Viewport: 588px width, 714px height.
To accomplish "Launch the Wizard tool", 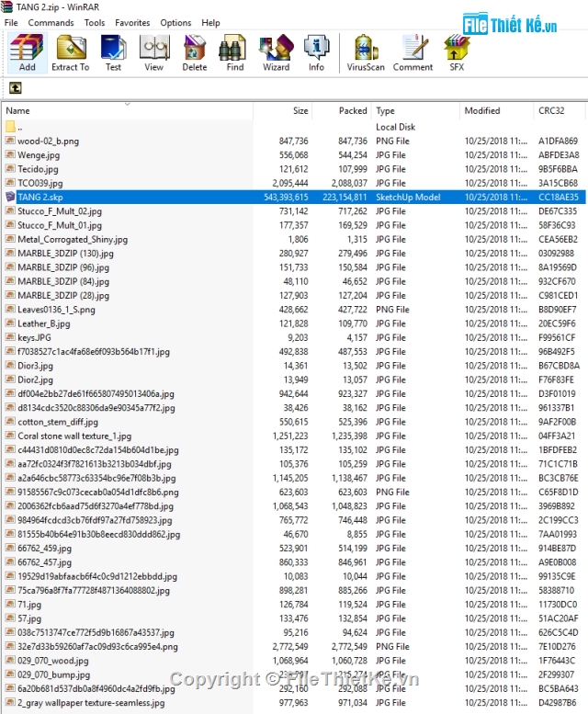I will click(x=276, y=52).
